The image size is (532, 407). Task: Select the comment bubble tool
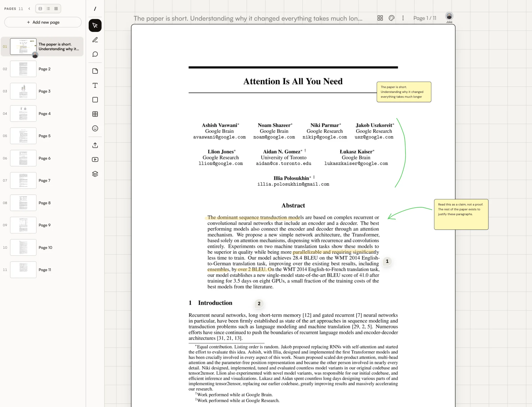(95, 54)
